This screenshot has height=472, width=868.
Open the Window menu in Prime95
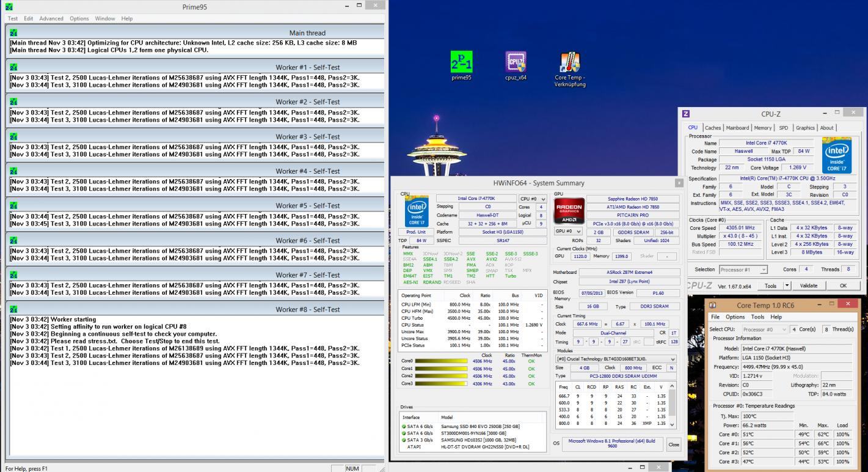[x=105, y=18]
